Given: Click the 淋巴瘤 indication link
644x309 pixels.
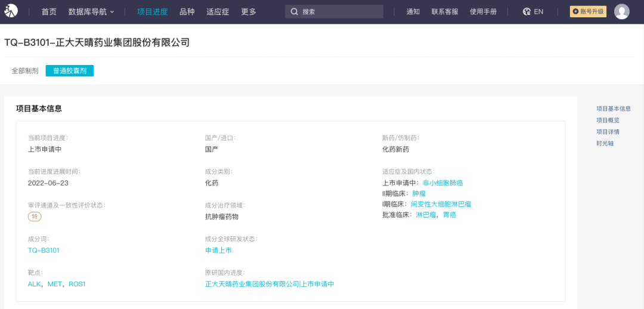Looking at the screenshot, I should coord(426,215).
